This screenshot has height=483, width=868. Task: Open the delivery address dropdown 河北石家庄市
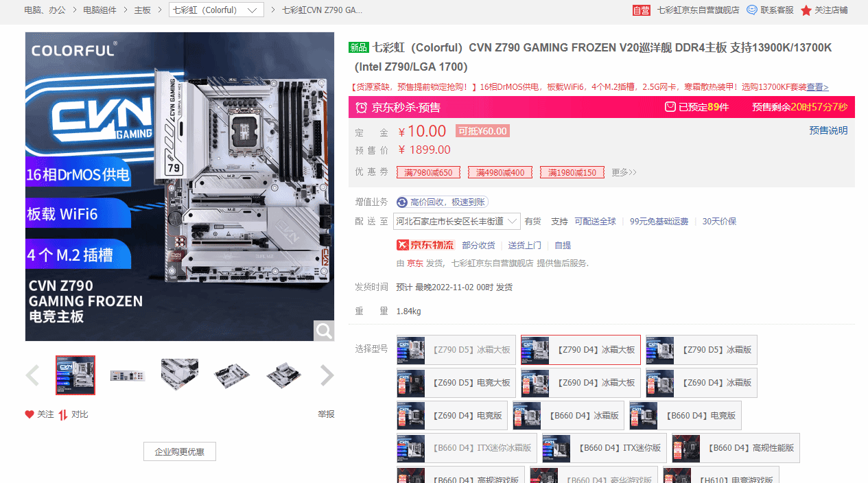coord(457,221)
